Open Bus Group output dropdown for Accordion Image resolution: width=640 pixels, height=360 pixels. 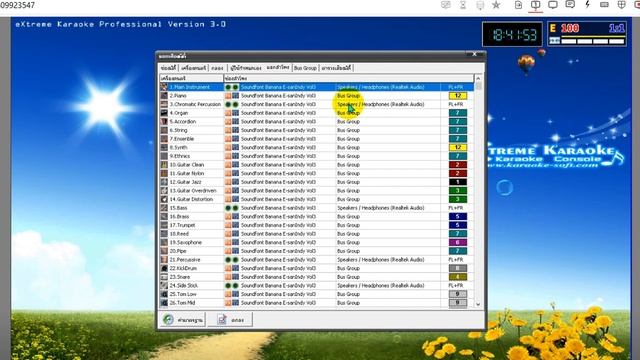click(x=388, y=122)
